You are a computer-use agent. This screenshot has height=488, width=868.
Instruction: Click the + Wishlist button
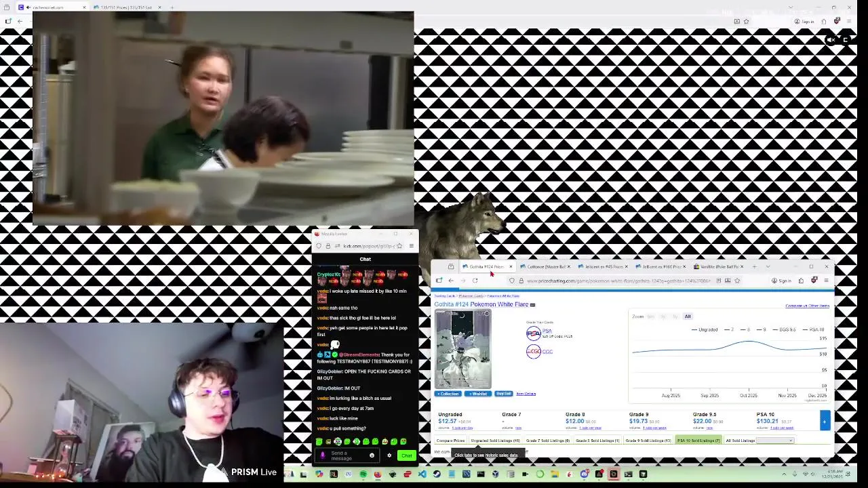[478, 394]
